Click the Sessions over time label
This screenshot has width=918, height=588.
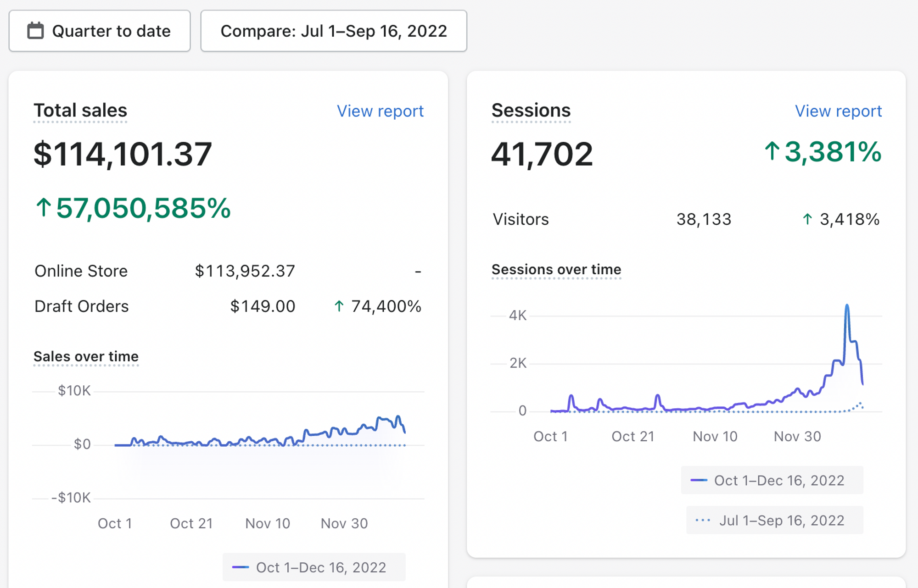pyautogui.click(x=556, y=269)
